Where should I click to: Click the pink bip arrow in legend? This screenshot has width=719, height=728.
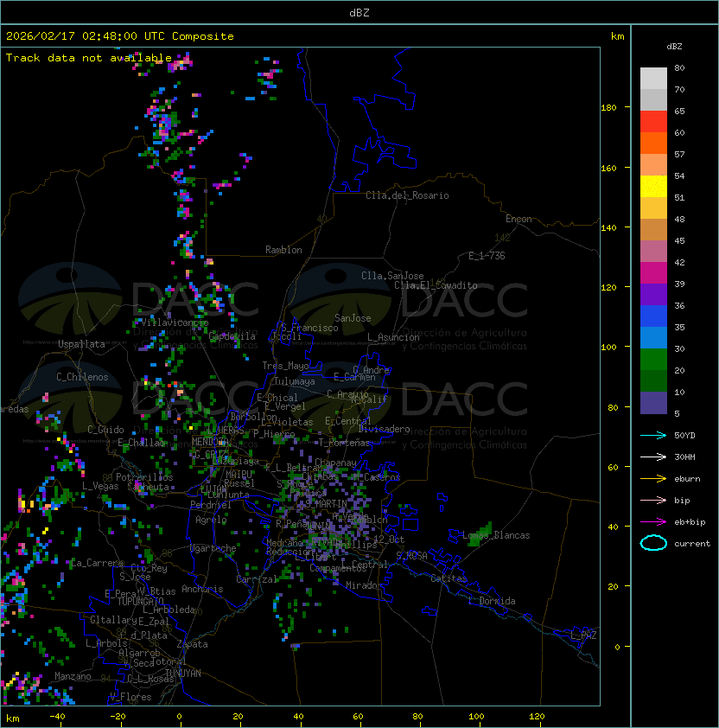coord(653,500)
